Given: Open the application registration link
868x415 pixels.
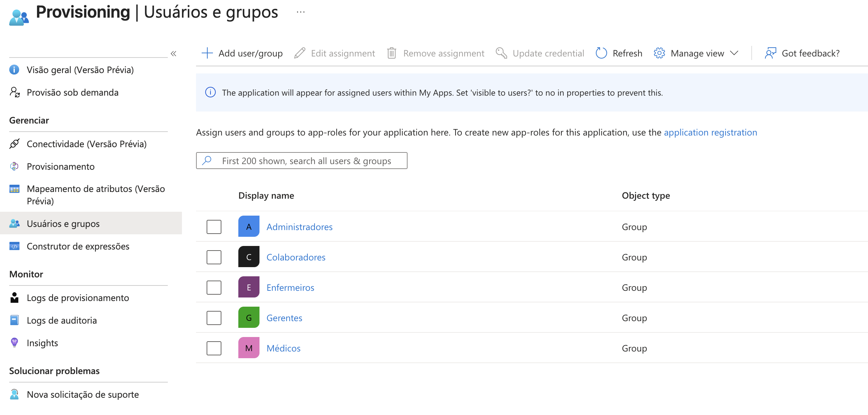Looking at the screenshot, I should coord(710,132).
